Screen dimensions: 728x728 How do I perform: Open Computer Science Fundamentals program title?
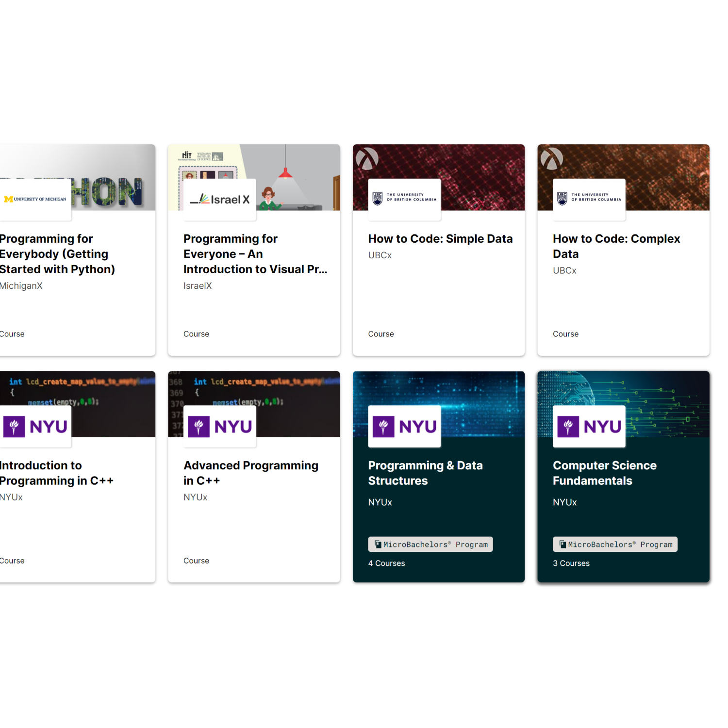604,473
